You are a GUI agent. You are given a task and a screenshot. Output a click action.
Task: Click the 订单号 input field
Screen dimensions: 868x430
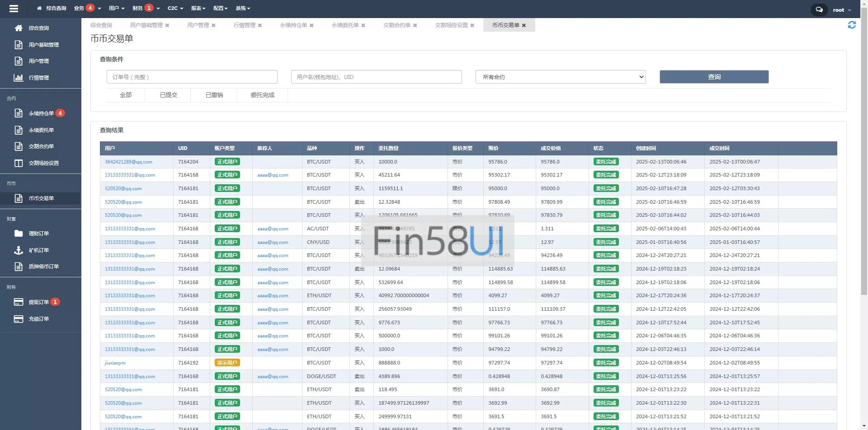coord(192,77)
